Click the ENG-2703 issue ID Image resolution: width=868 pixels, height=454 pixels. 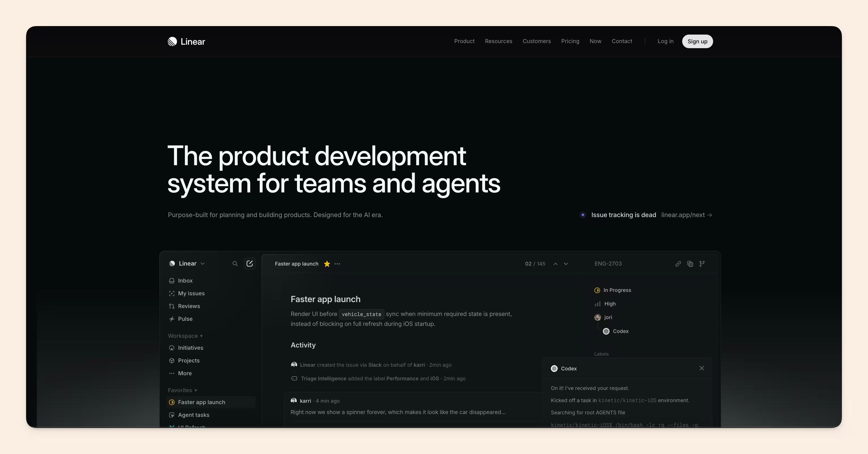(608, 264)
